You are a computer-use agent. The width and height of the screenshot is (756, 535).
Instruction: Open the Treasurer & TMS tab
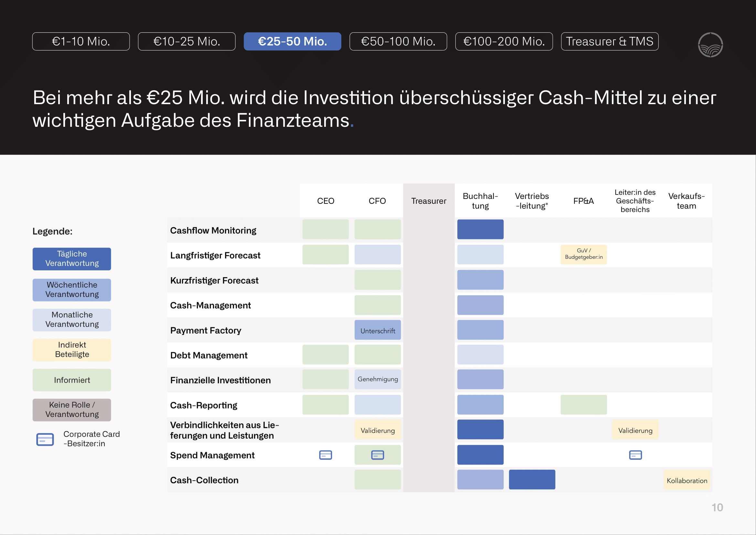click(610, 41)
